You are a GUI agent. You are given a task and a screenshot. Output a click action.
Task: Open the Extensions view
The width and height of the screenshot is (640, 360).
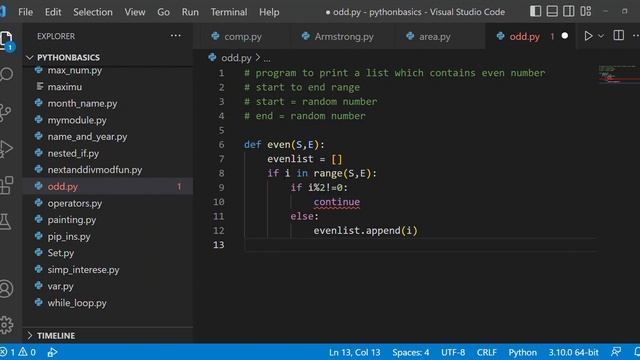[7, 185]
